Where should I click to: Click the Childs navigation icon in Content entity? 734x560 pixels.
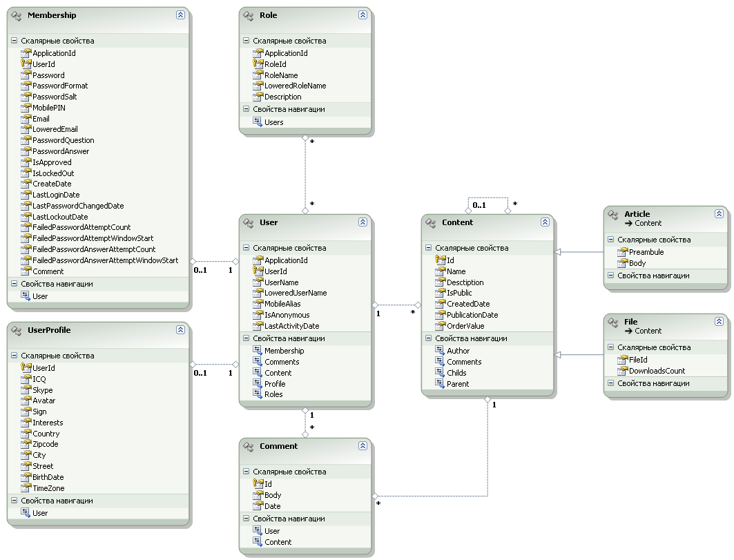(x=441, y=373)
